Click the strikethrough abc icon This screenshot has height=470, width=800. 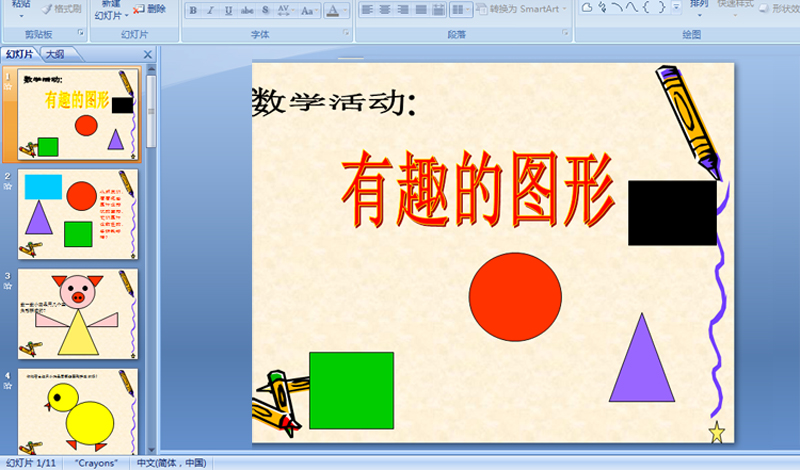pyautogui.click(x=247, y=10)
